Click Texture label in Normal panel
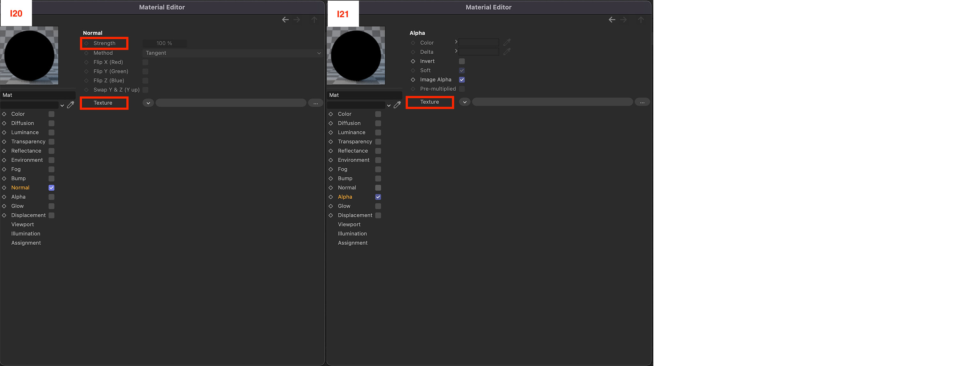 103,103
